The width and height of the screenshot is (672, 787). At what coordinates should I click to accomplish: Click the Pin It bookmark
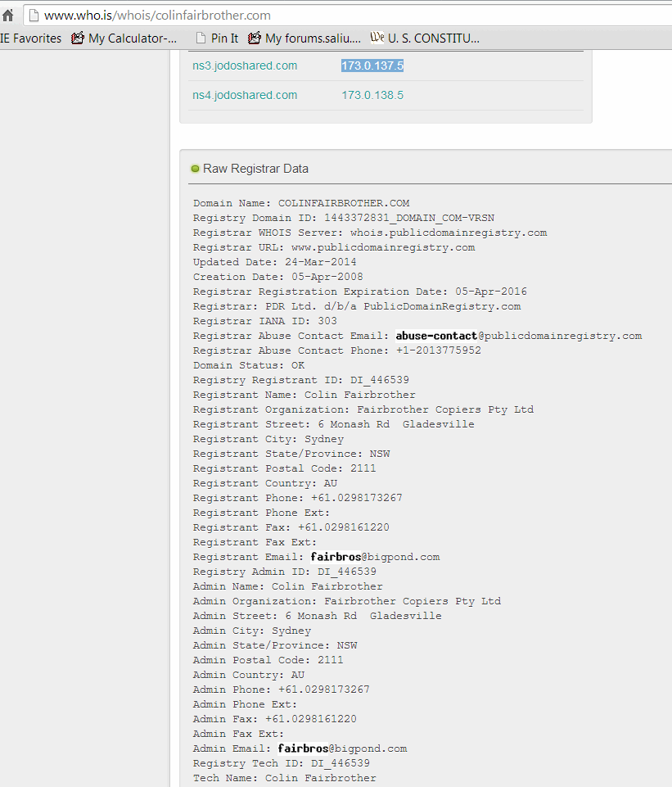click(217, 38)
